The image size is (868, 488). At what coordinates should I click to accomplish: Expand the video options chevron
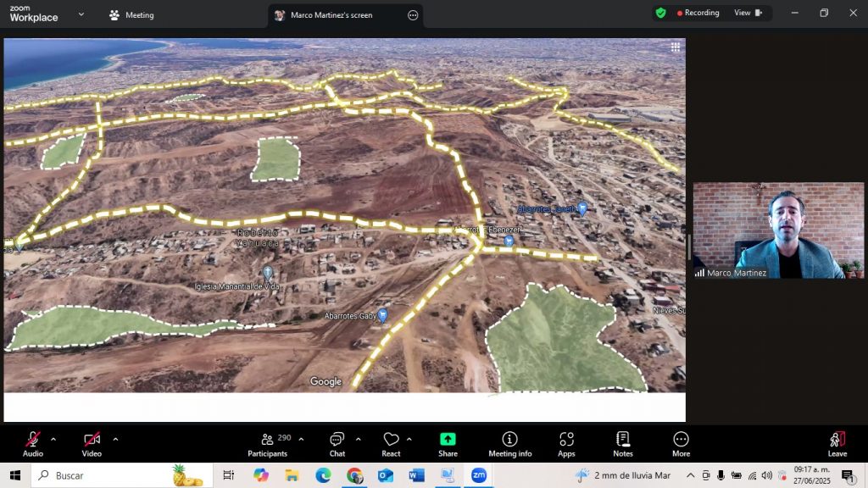pyautogui.click(x=115, y=439)
